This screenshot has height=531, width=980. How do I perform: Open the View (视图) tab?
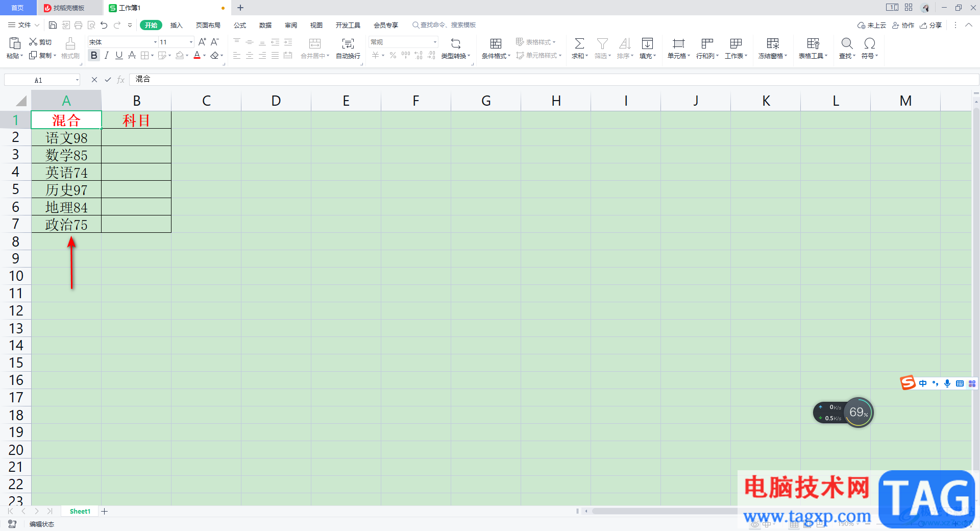coord(316,25)
